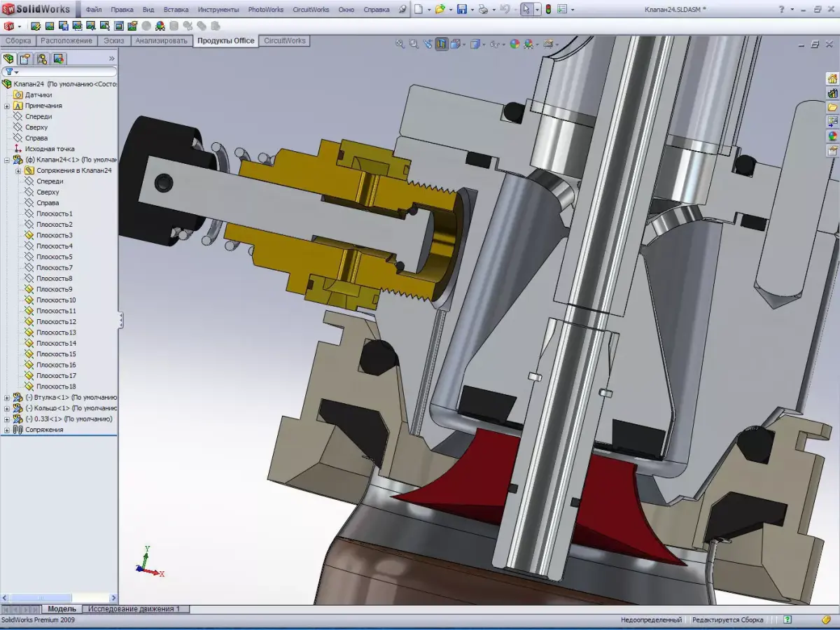Click the View Settings icon
Viewport: 840px width, 630px height.
[549, 43]
